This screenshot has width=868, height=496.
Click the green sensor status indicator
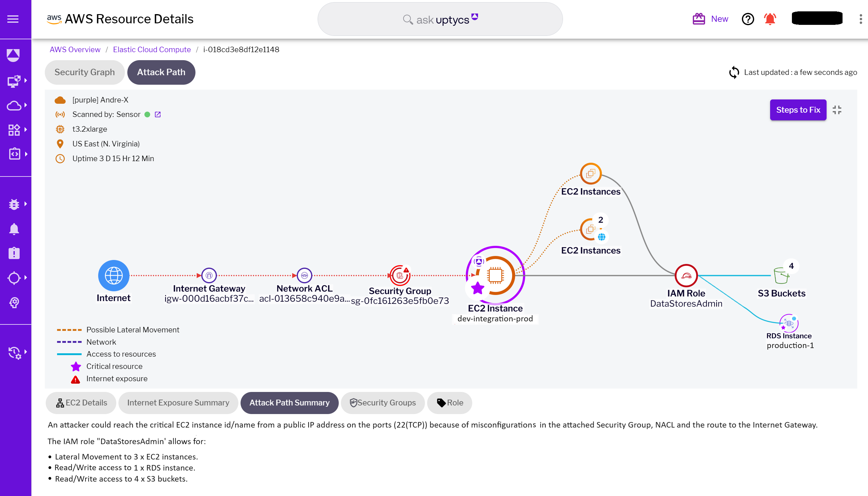(147, 114)
